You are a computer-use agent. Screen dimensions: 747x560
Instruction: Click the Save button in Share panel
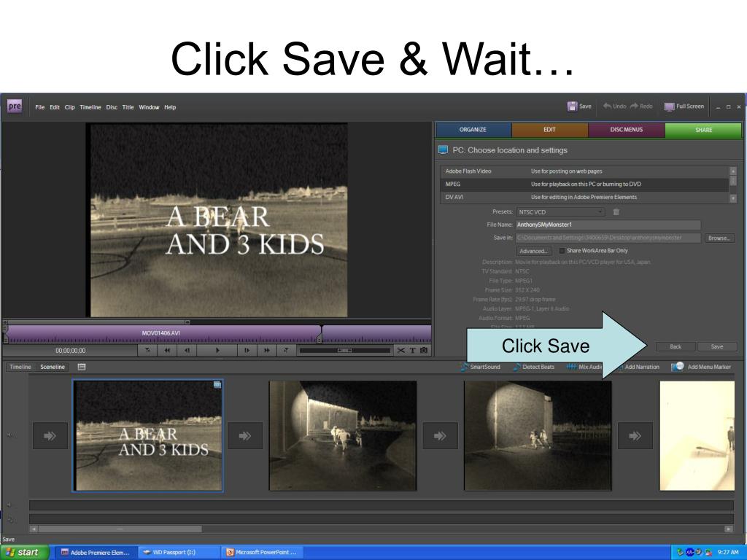[717, 346]
